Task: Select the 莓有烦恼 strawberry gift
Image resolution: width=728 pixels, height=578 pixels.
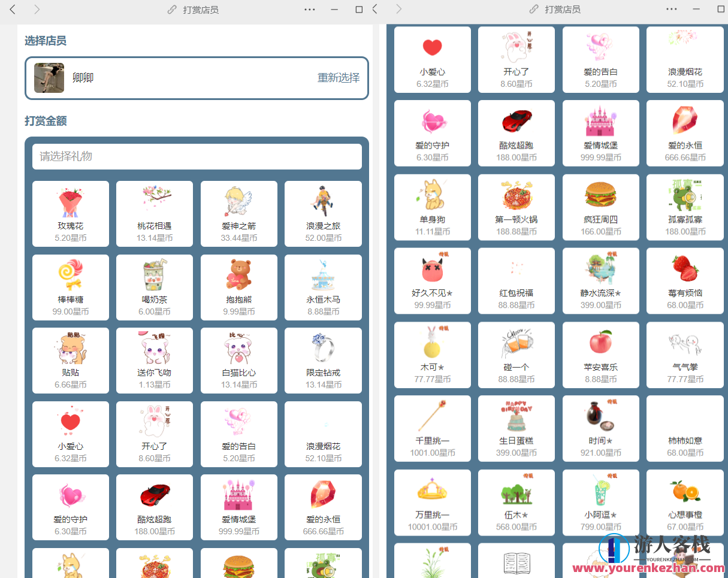Action: (x=685, y=281)
